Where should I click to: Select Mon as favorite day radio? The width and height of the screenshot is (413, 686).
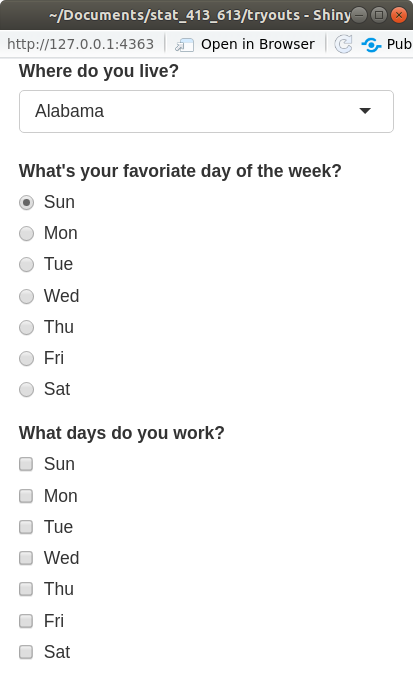tap(26, 234)
